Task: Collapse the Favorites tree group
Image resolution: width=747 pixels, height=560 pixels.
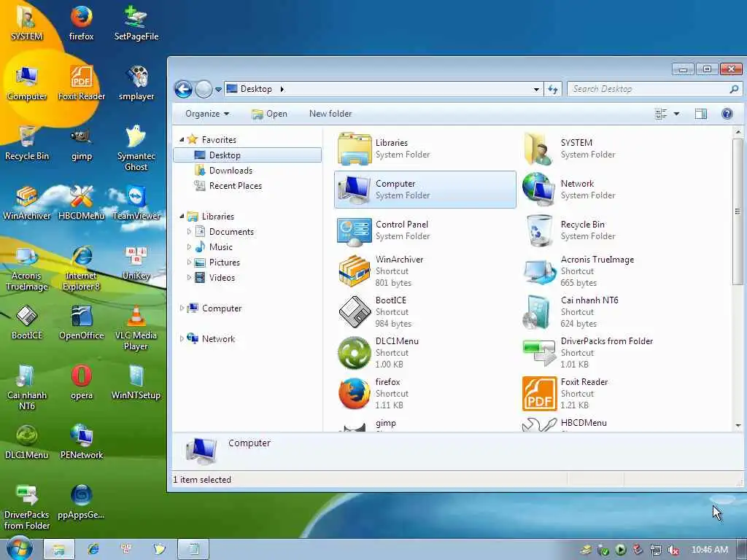Action: coord(182,140)
